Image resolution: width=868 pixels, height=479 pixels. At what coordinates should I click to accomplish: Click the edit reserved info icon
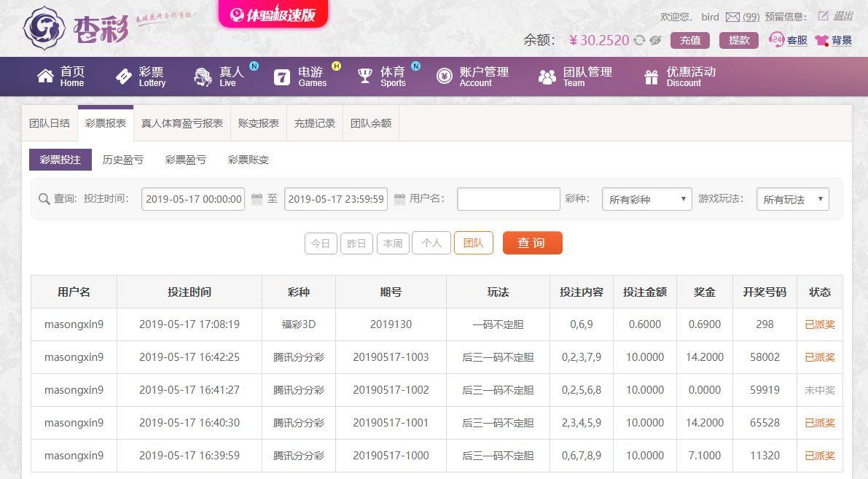coord(823,16)
